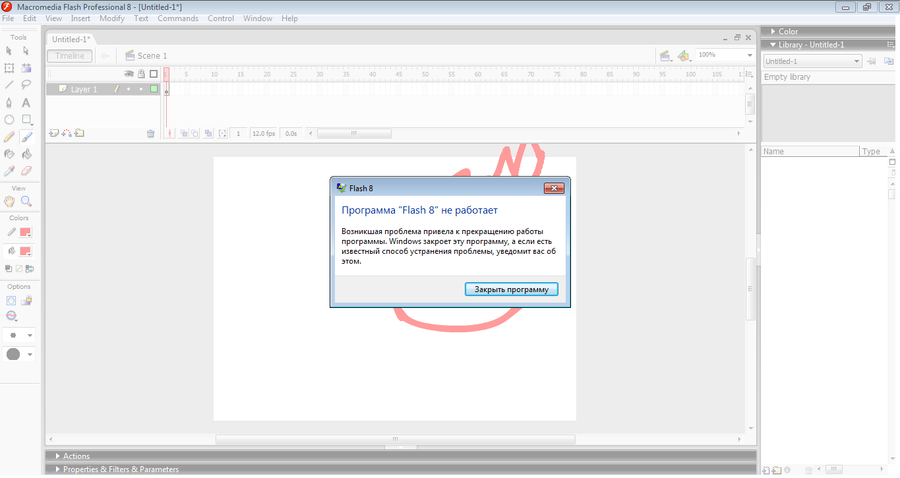This screenshot has height=478, width=900.
Task: Open the stroke color swatch
Action: pos(25,232)
